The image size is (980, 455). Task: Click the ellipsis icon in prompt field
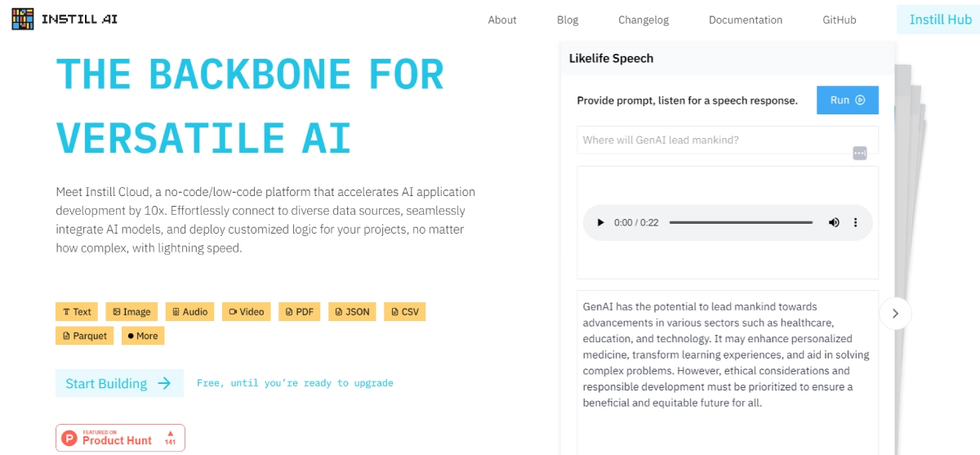(859, 154)
